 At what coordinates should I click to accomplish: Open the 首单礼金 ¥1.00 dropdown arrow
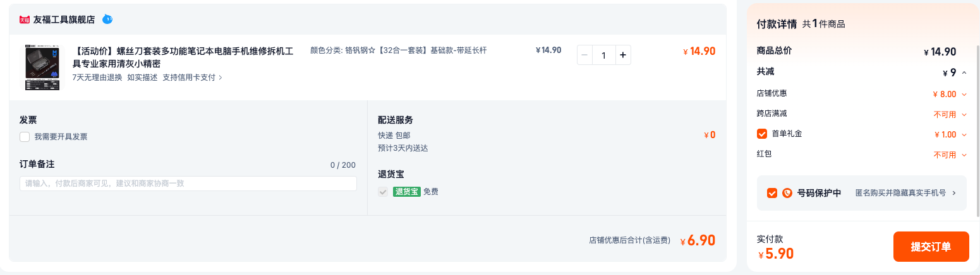pyautogui.click(x=964, y=134)
